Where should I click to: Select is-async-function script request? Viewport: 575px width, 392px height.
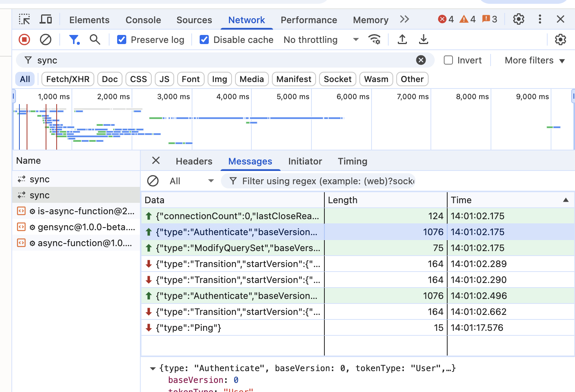[76, 211]
